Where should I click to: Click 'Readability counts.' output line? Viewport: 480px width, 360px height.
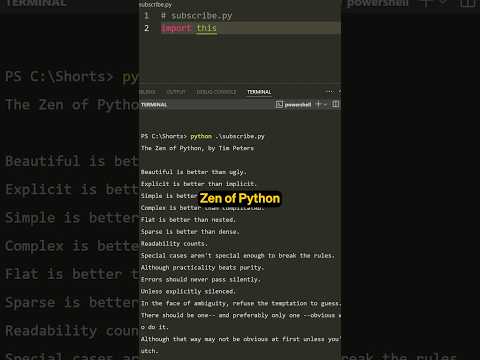174,244
